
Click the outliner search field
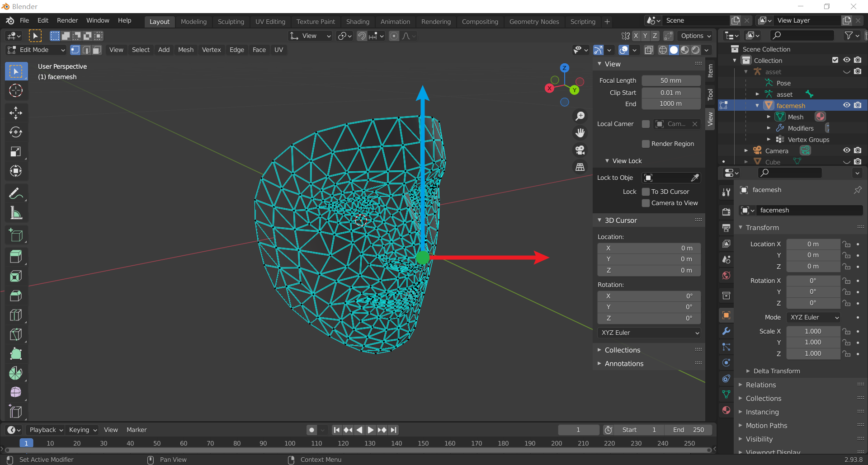coord(802,35)
